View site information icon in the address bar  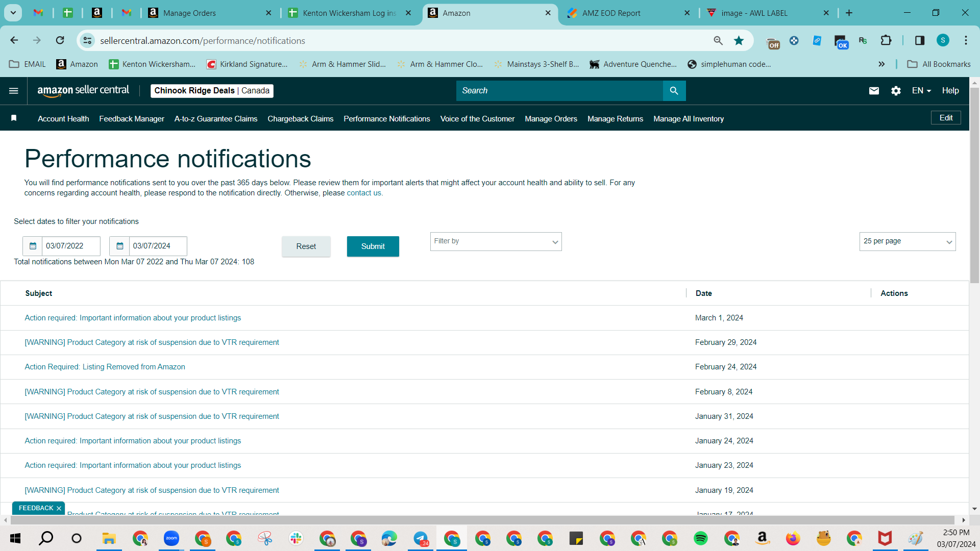click(x=88, y=40)
